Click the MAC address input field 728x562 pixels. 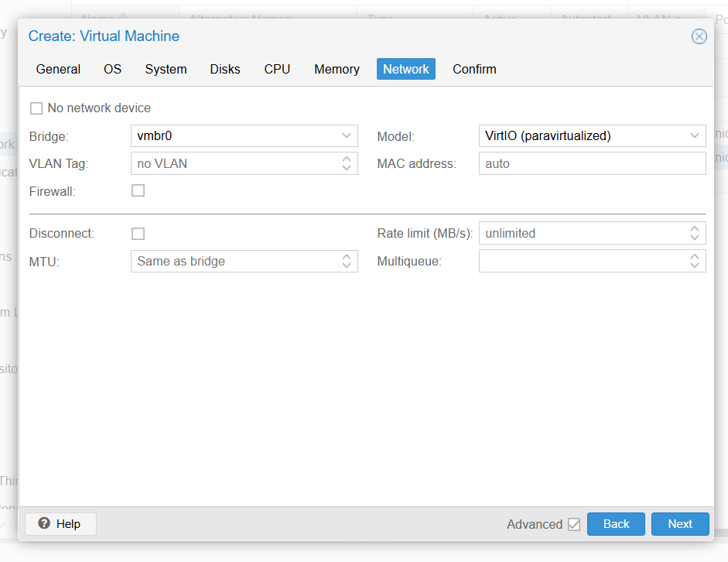(x=592, y=163)
